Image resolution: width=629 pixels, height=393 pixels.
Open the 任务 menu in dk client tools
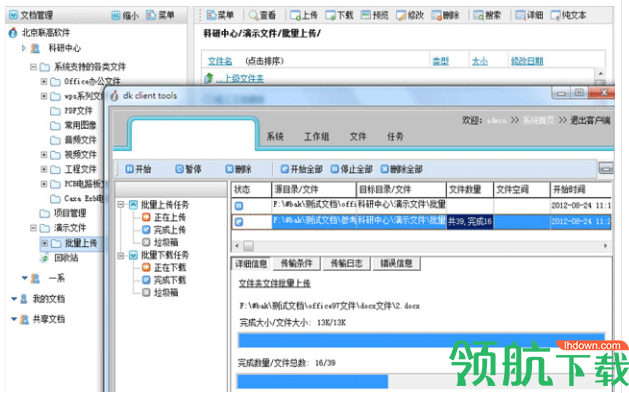pos(395,137)
